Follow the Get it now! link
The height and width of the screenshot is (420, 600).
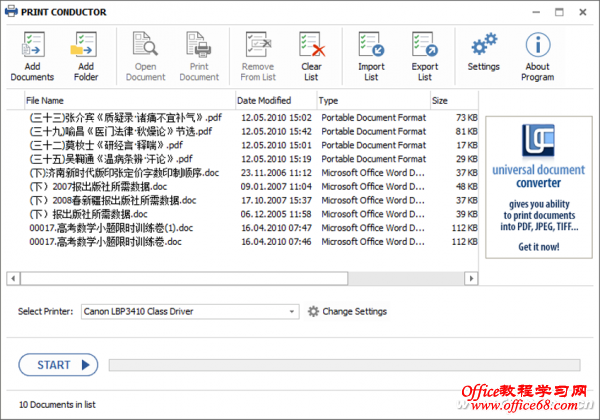(x=539, y=247)
